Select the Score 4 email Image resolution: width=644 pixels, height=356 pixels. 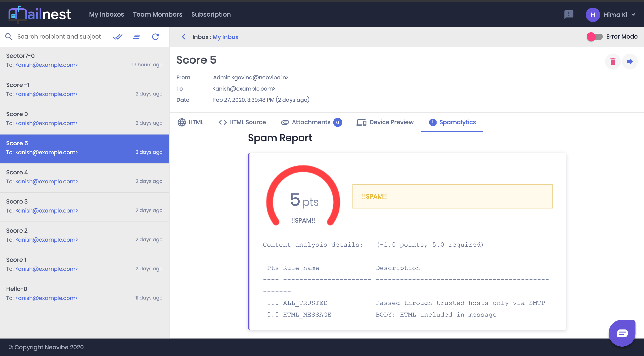tap(84, 177)
